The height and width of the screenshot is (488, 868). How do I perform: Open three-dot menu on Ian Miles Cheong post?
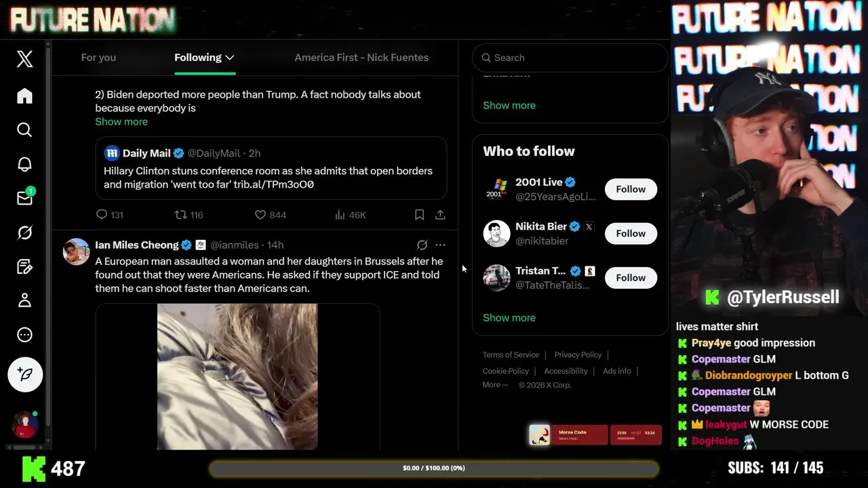[x=440, y=245]
